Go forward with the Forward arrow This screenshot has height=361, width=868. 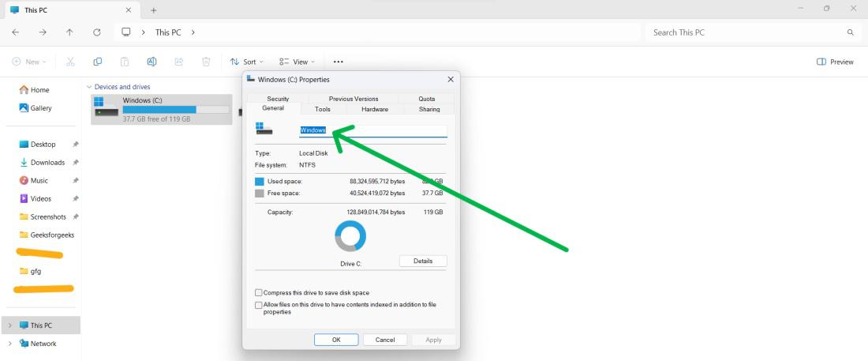pyautogui.click(x=43, y=32)
